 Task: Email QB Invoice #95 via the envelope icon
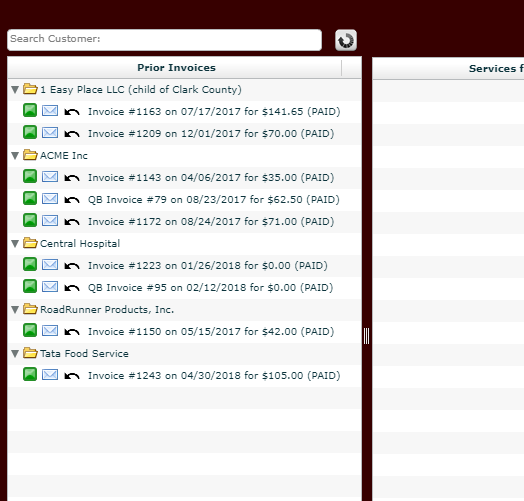coord(50,287)
